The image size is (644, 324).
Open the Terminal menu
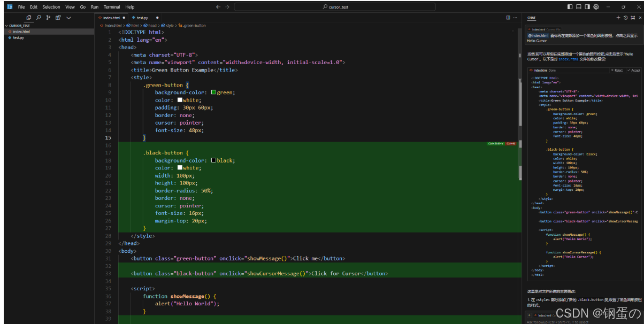click(112, 7)
